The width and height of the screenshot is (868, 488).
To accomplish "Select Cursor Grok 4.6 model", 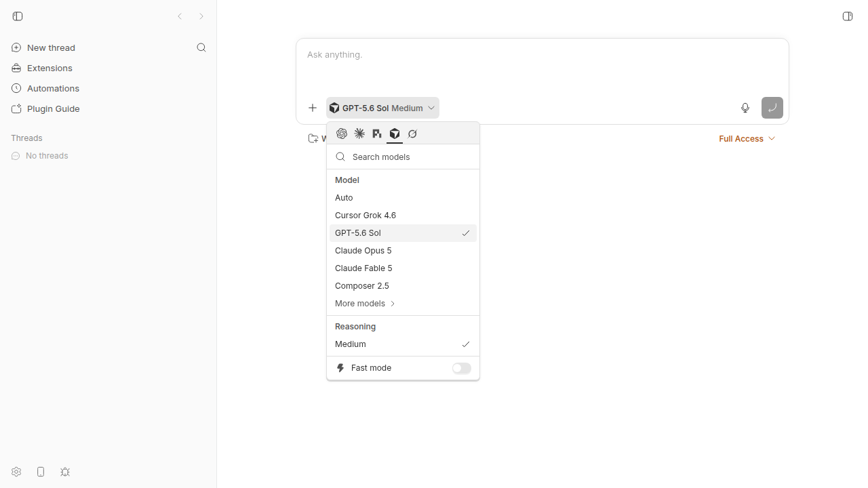I will click(x=403, y=216).
